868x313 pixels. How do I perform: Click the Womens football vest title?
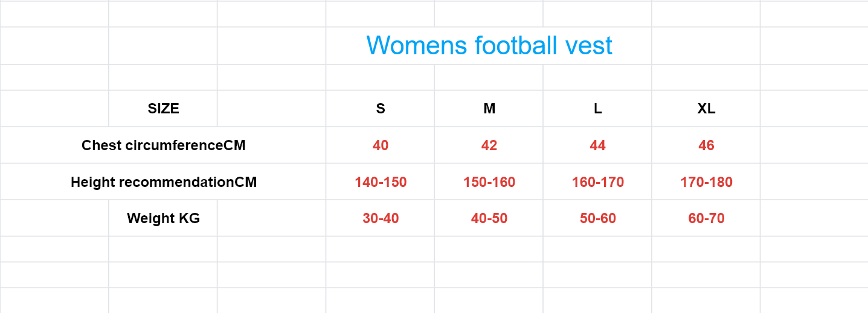tap(489, 46)
